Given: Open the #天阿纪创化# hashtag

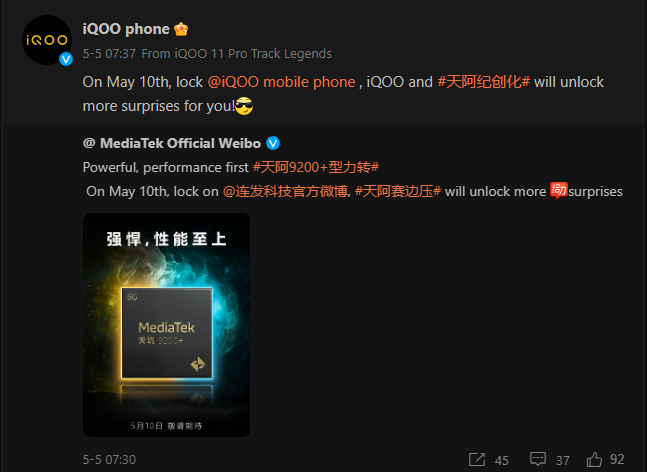Looking at the screenshot, I should 483,82.
